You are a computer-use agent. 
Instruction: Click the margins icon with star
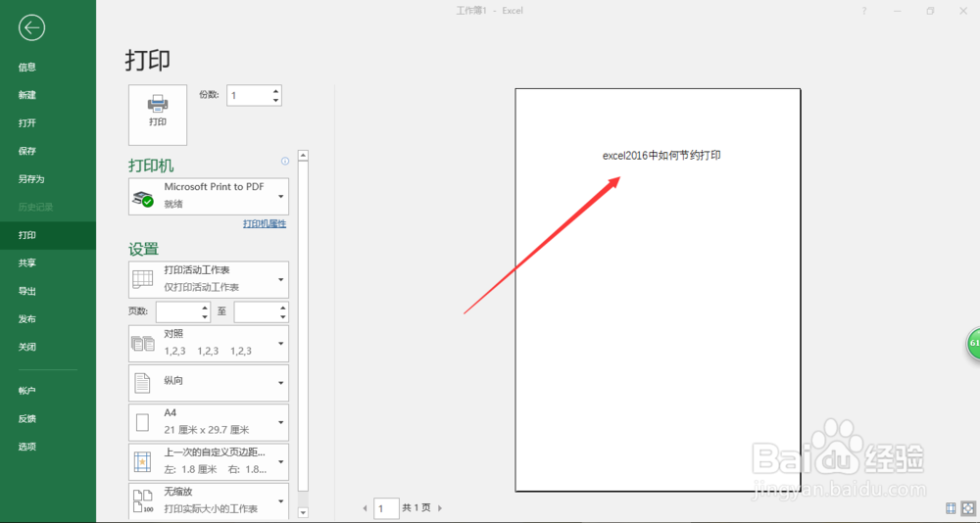(x=142, y=462)
